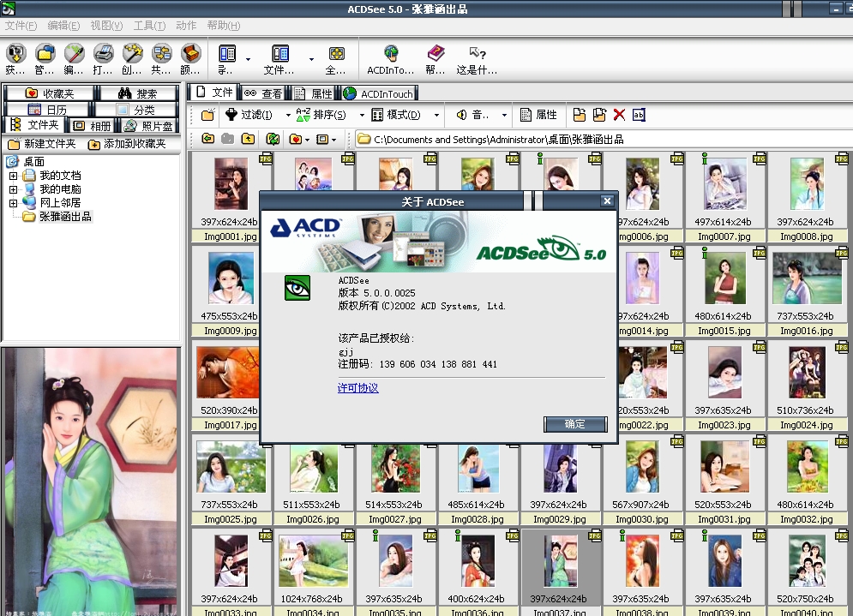This screenshot has width=853, height=616.
Task: Click the red X delete icon
Action: point(619,115)
